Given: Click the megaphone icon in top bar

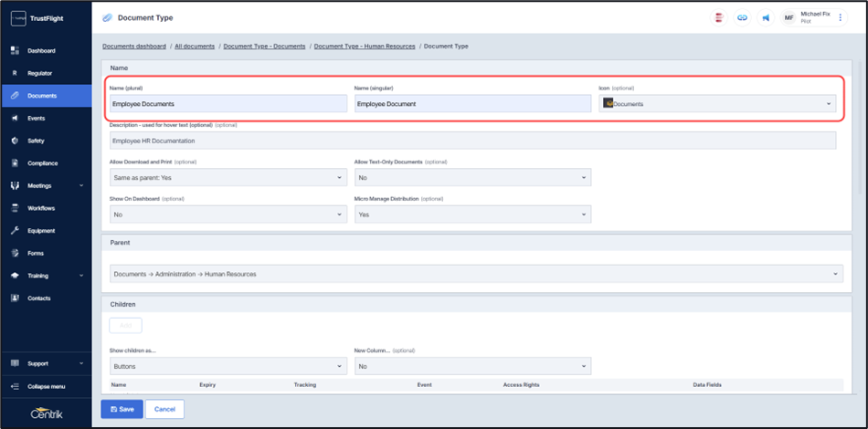Looking at the screenshot, I should coord(766,17).
